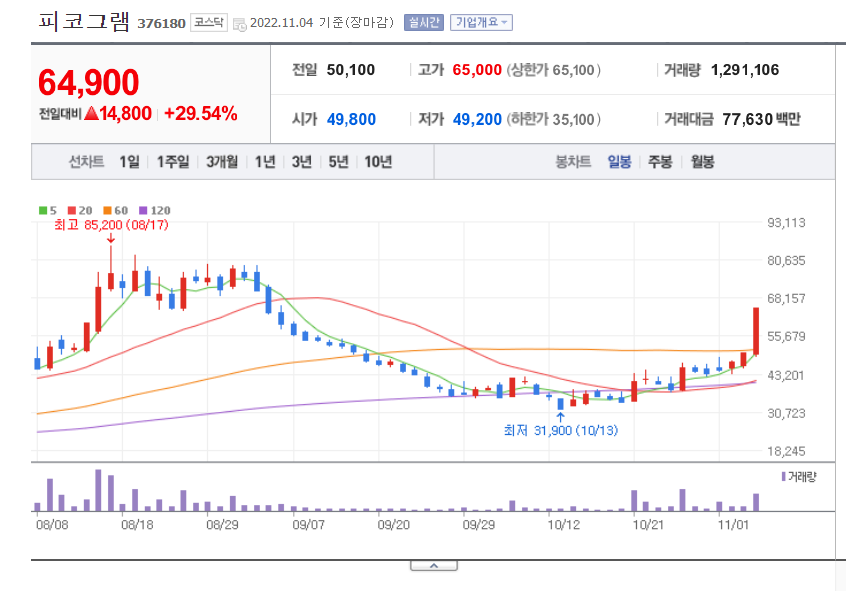Screen dimensions: 846x591
Task: Click the latest large red candlestick
Action: pyautogui.click(x=756, y=331)
